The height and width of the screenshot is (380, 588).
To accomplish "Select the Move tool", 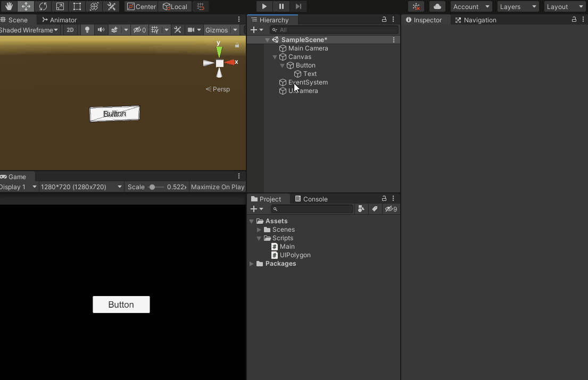I will click(x=26, y=6).
